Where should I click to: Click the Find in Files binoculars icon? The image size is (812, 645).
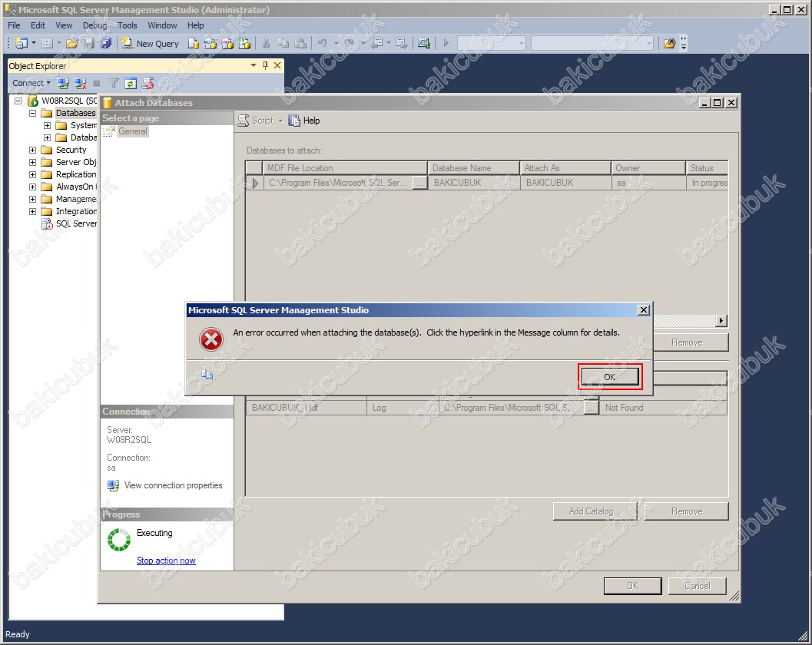pos(670,44)
